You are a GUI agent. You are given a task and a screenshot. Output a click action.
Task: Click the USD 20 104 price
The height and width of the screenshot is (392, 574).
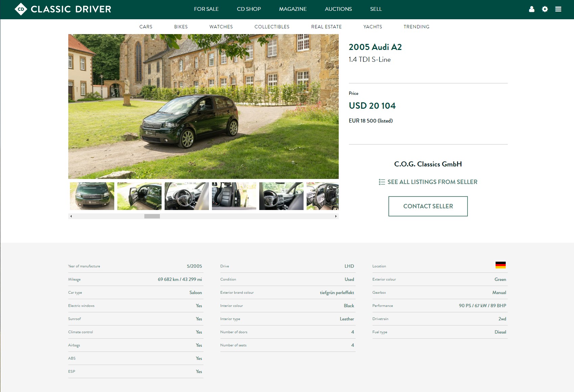[372, 106]
